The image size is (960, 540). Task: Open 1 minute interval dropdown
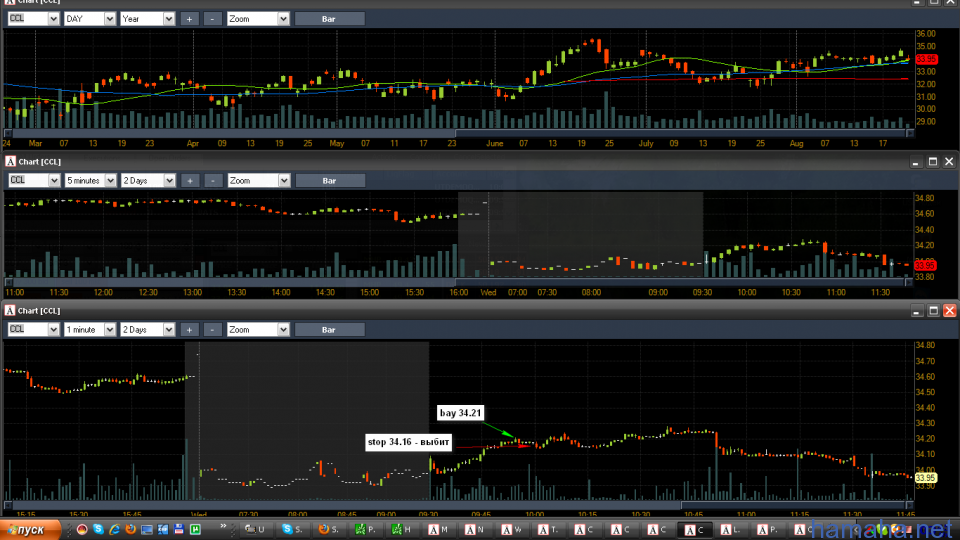click(x=110, y=329)
